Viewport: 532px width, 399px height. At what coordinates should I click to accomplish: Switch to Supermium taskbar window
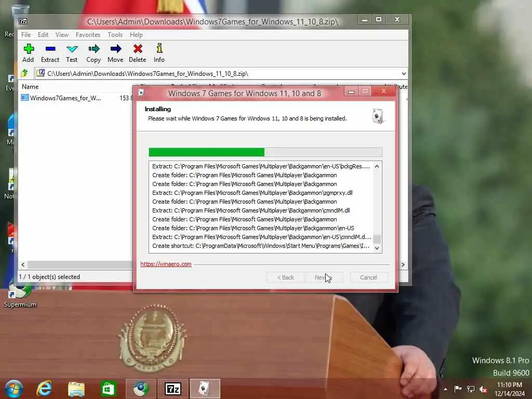coord(141,389)
